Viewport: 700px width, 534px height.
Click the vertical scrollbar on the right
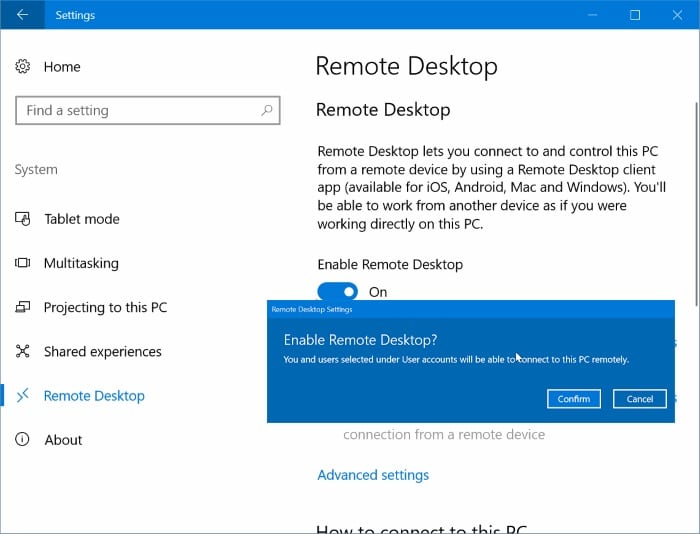[x=696, y=204]
